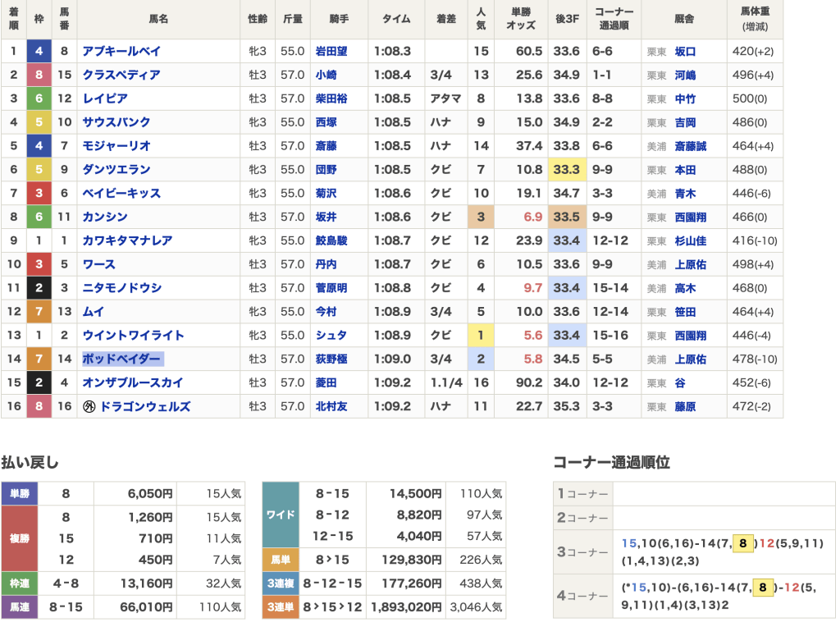Open jockey 菅原明 profile
This screenshot has height=627, width=840.
[331, 288]
